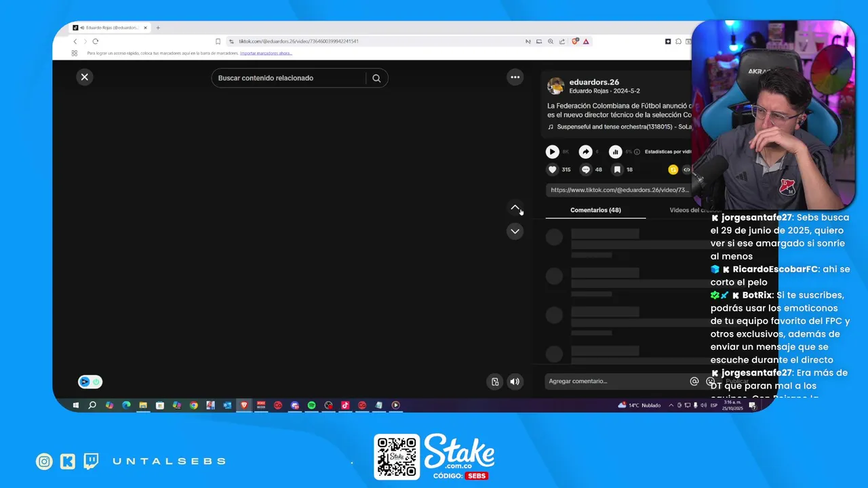Click the Brave Rewards triangle icon
This screenshot has width=868, height=488.
coord(586,41)
